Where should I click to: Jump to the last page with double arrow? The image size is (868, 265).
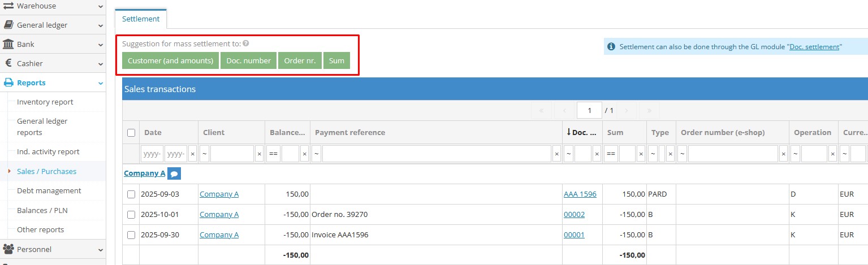[x=649, y=110]
